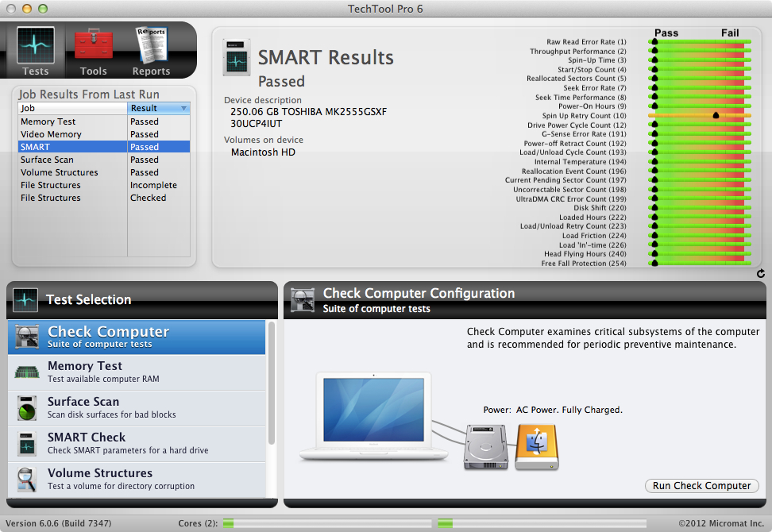772x532 pixels.
Task: Select the Volume Structures job row
Action: (x=104, y=172)
